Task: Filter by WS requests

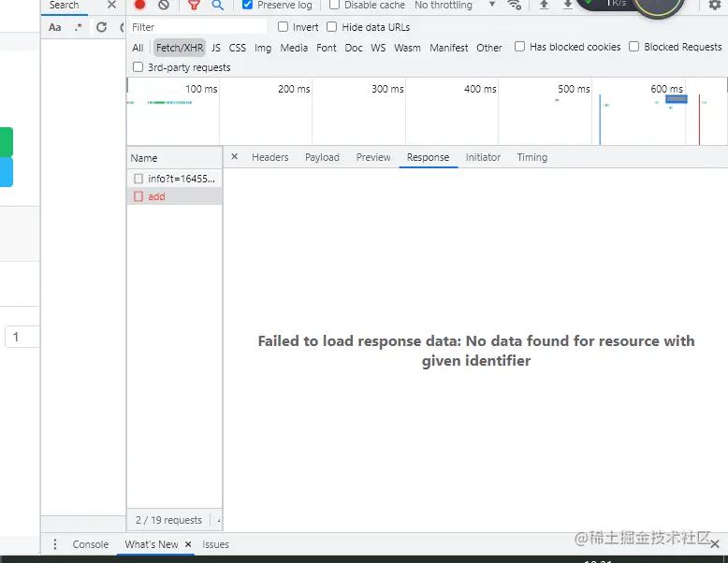Action: coord(378,48)
